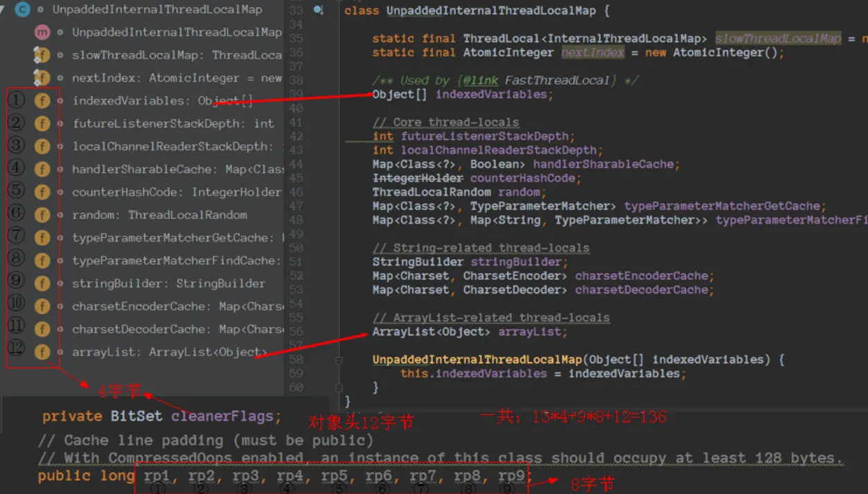Image resolution: width=868 pixels, height=494 pixels.
Task: Click typeParameterMatcherGetCache on editor line 47
Action: tap(722, 206)
